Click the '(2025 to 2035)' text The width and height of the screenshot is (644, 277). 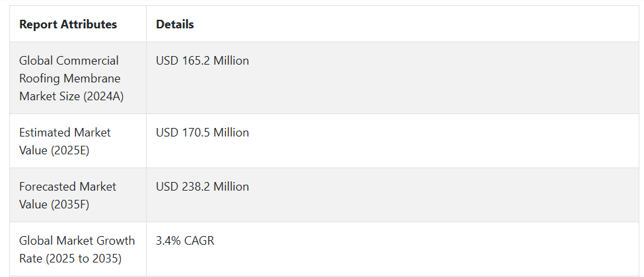(x=83, y=259)
